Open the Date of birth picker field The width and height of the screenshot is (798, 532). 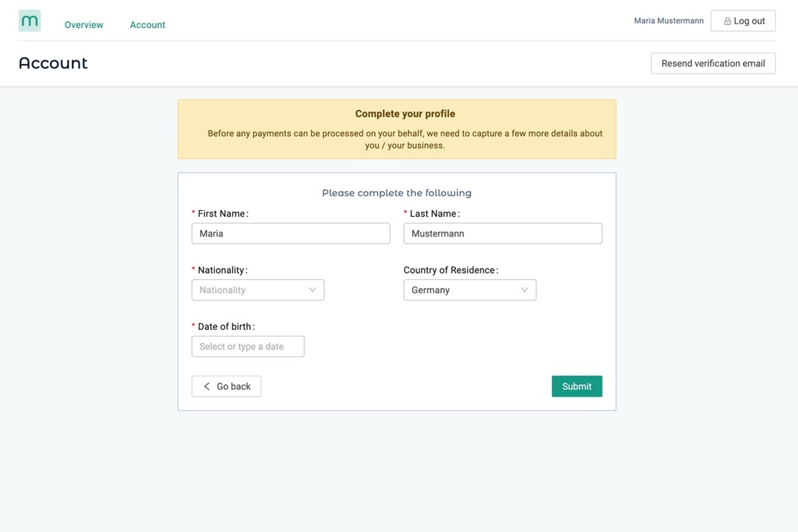(248, 346)
